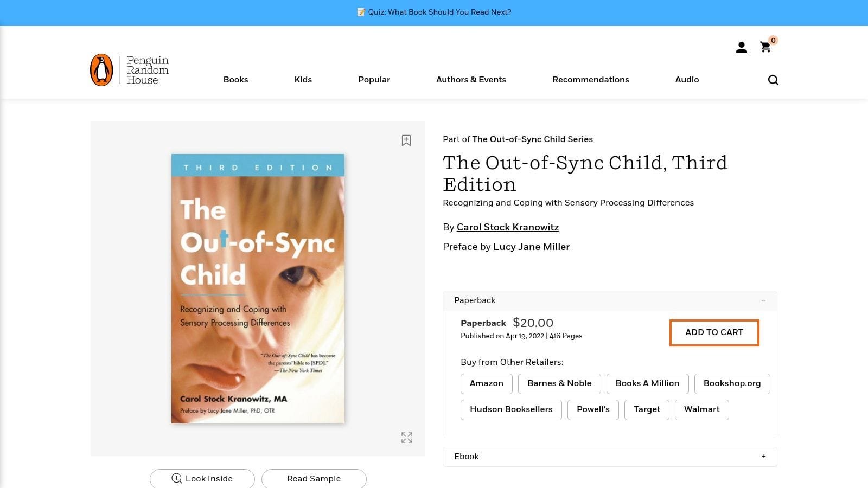Open the book quiz banner link
Image resolution: width=868 pixels, height=488 pixels.
(434, 12)
